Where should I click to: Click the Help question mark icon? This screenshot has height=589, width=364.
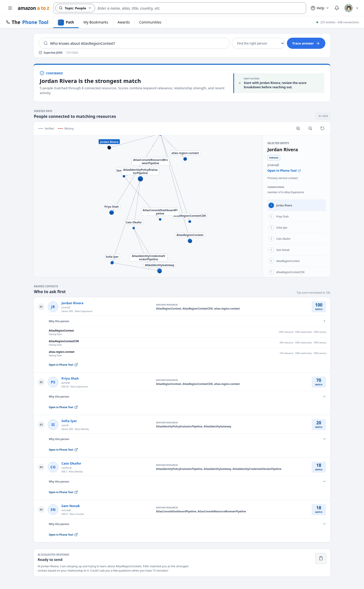tap(313, 8)
